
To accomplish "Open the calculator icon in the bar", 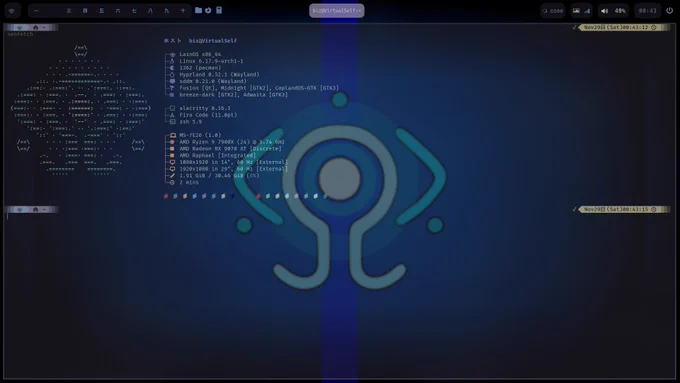I will 219,10.
